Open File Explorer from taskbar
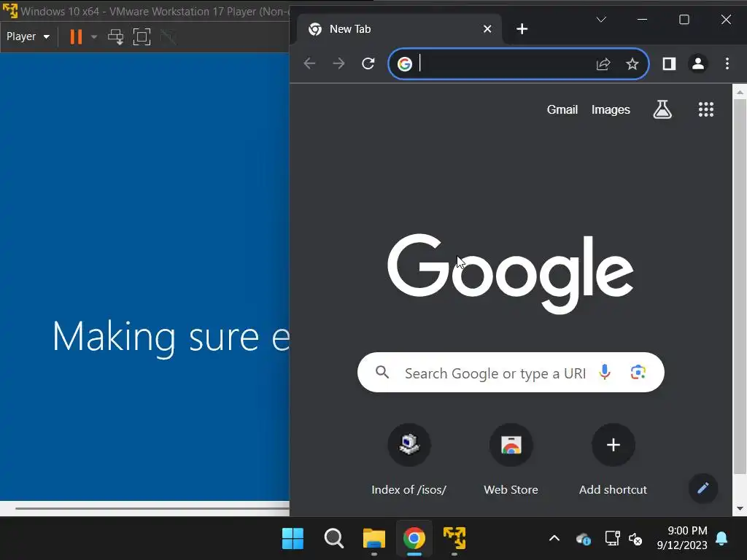The height and width of the screenshot is (560, 747). coord(374,539)
